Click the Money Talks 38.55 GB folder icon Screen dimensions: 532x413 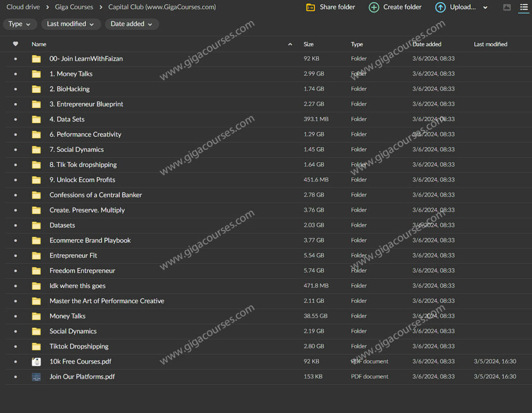(36, 316)
